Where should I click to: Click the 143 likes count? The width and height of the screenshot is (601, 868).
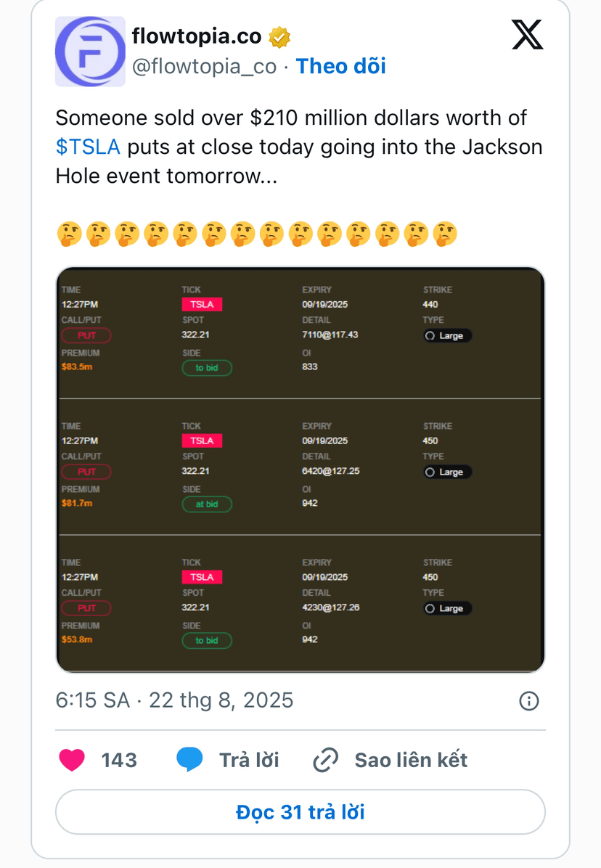pyautogui.click(x=119, y=760)
